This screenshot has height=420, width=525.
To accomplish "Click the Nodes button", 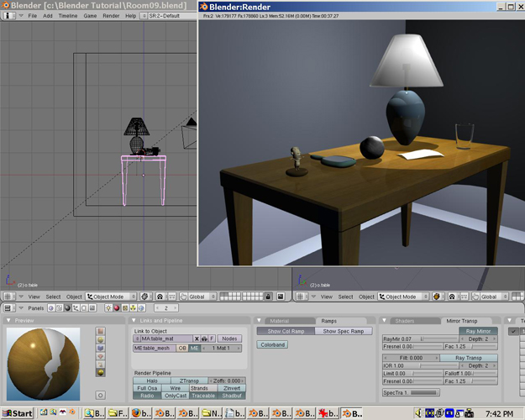I will 229,339.
